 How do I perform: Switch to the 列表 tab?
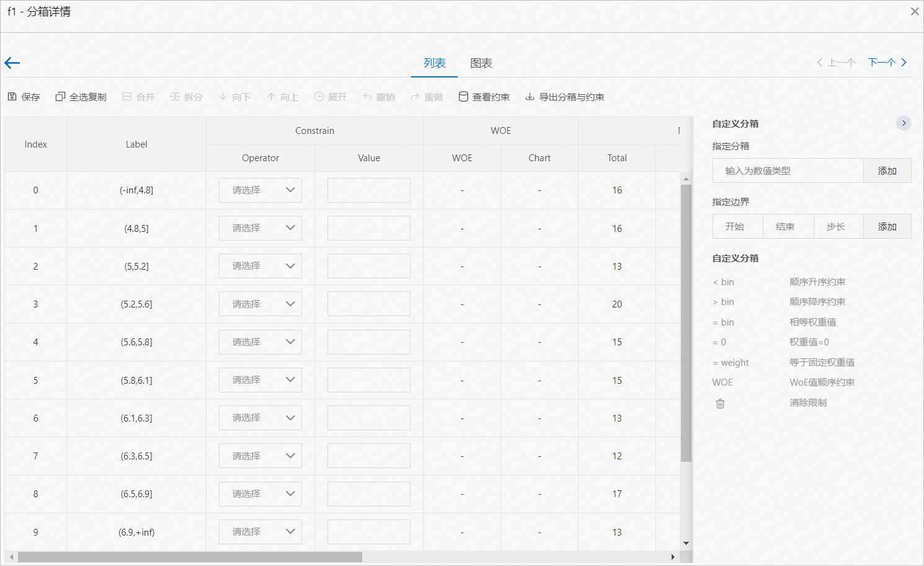coord(435,63)
